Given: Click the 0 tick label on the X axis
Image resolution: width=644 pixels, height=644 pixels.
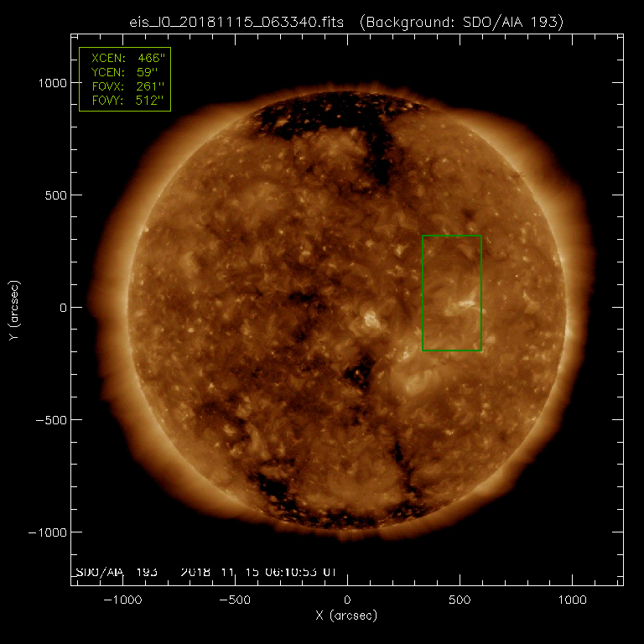Looking at the screenshot, I should (x=347, y=600).
